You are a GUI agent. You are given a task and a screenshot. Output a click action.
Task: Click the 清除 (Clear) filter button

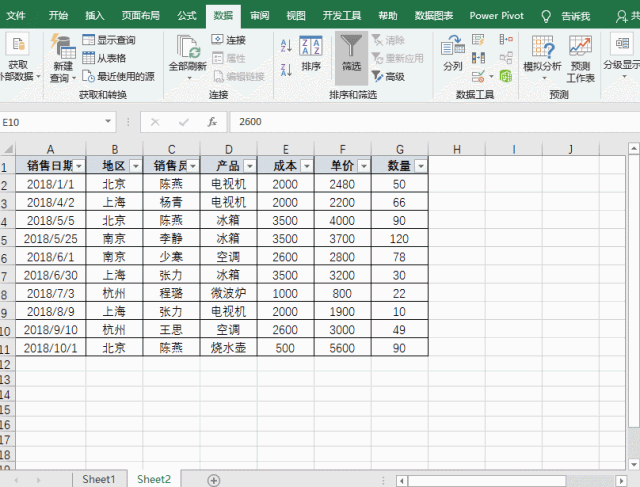click(x=388, y=40)
